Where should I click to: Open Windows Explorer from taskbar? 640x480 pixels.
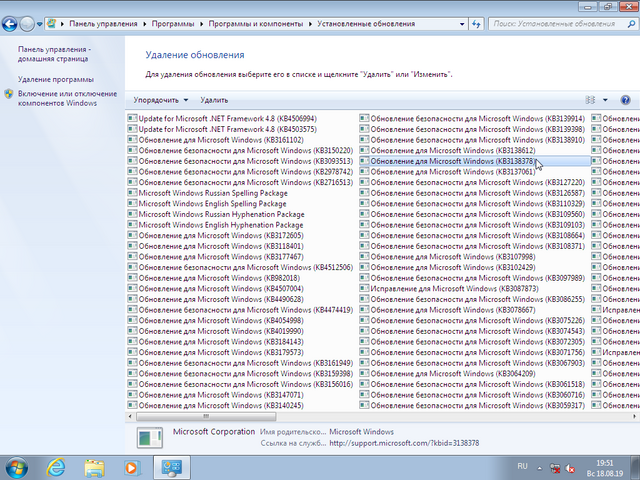coord(94,468)
